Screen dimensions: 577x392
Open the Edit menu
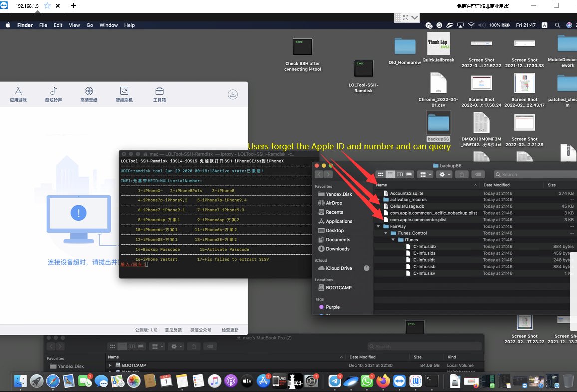click(x=58, y=25)
